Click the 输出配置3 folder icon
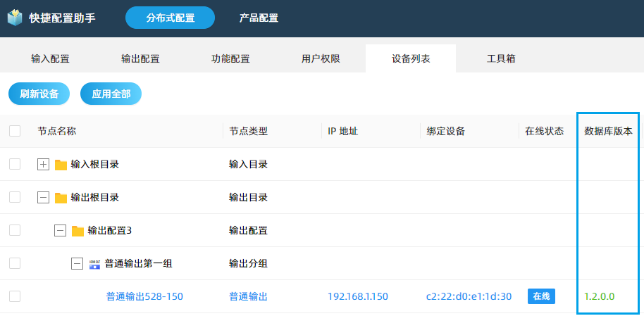This screenshot has height=316, width=644. [78, 231]
